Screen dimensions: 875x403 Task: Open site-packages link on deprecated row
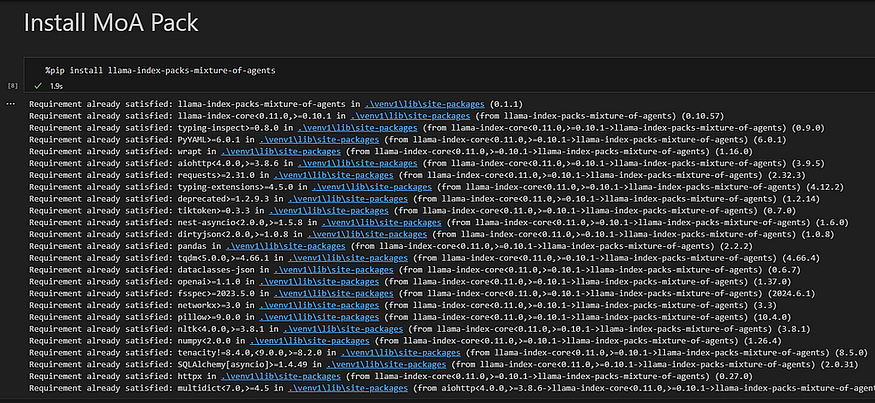click(348, 199)
